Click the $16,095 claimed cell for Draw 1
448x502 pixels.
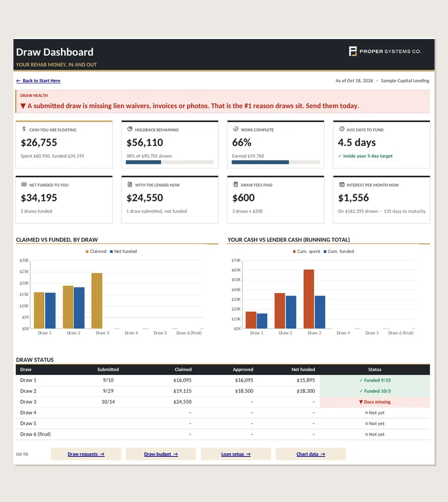183,380
